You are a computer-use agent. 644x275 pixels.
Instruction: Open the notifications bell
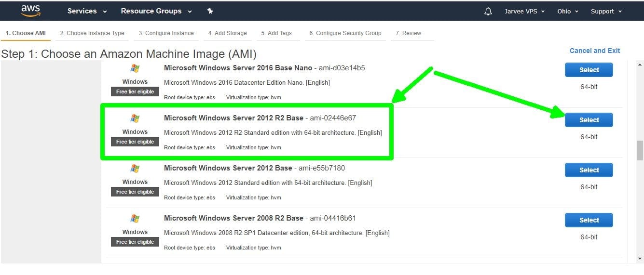(488, 11)
